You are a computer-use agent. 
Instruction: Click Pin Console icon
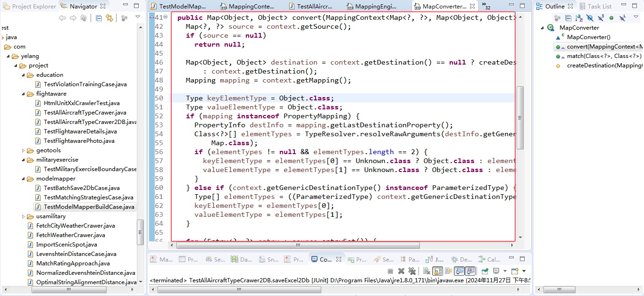point(485,271)
